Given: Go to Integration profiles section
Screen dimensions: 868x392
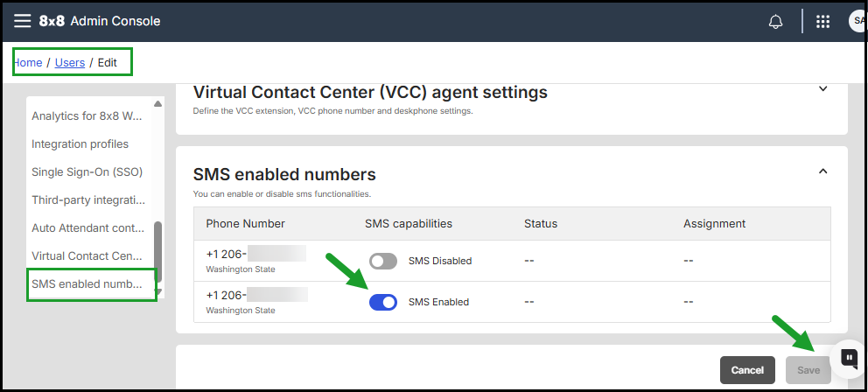Looking at the screenshot, I should 80,143.
